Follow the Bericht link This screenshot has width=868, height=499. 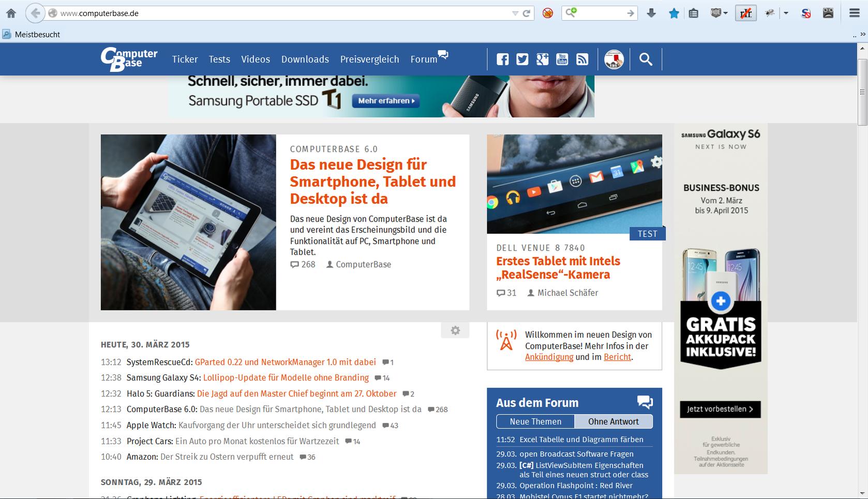click(617, 357)
